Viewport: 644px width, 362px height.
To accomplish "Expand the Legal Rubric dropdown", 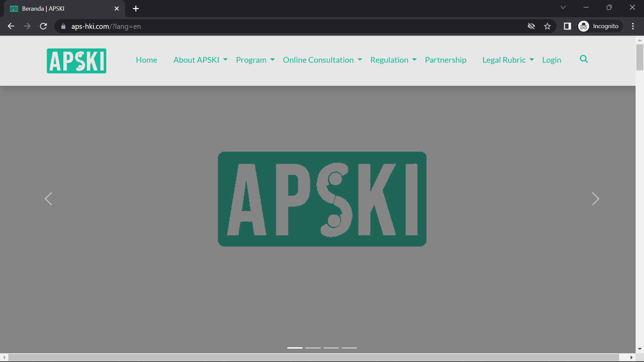I will [508, 60].
